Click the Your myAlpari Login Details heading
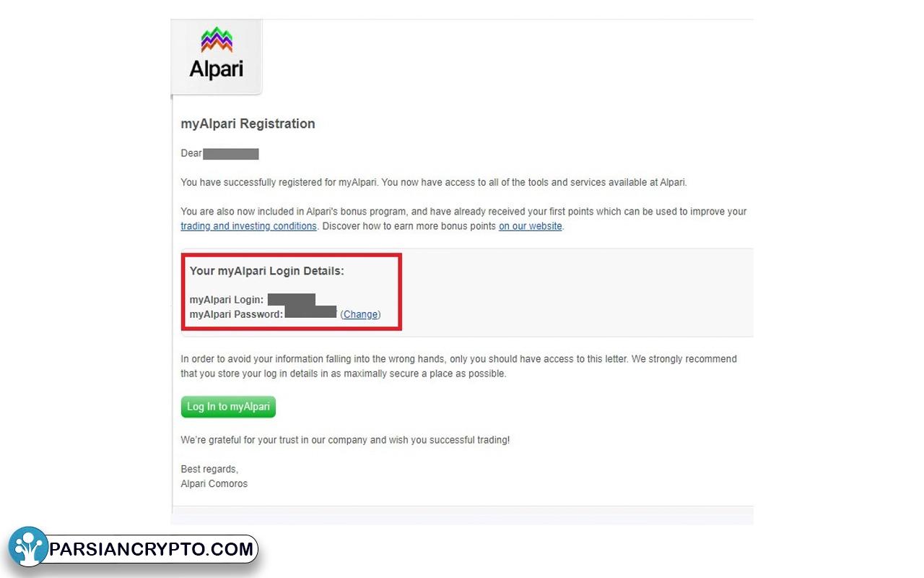 (267, 271)
